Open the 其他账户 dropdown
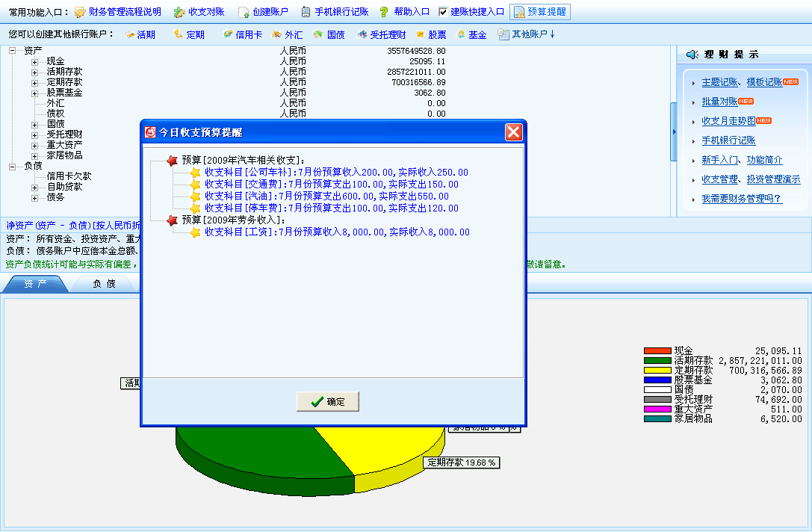The height and width of the screenshot is (532, 812). pyautogui.click(x=526, y=34)
